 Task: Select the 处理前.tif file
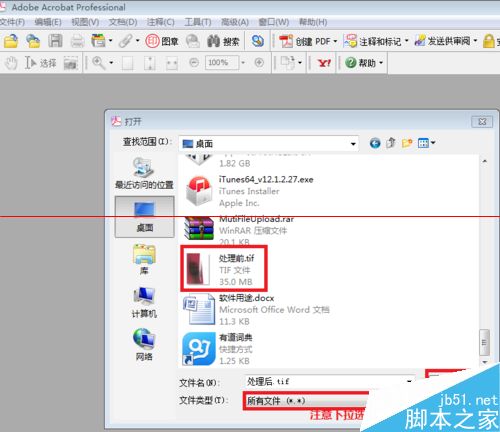pos(224,269)
